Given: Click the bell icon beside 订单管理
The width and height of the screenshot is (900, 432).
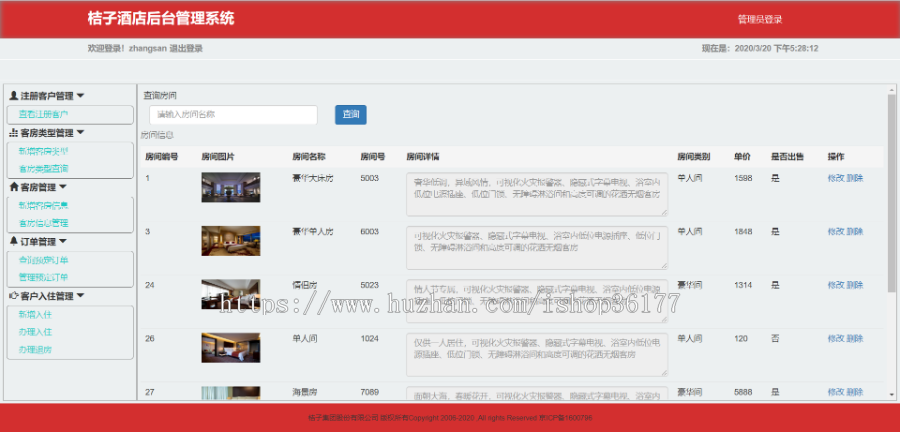Looking at the screenshot, I should [x=14, y=241].
